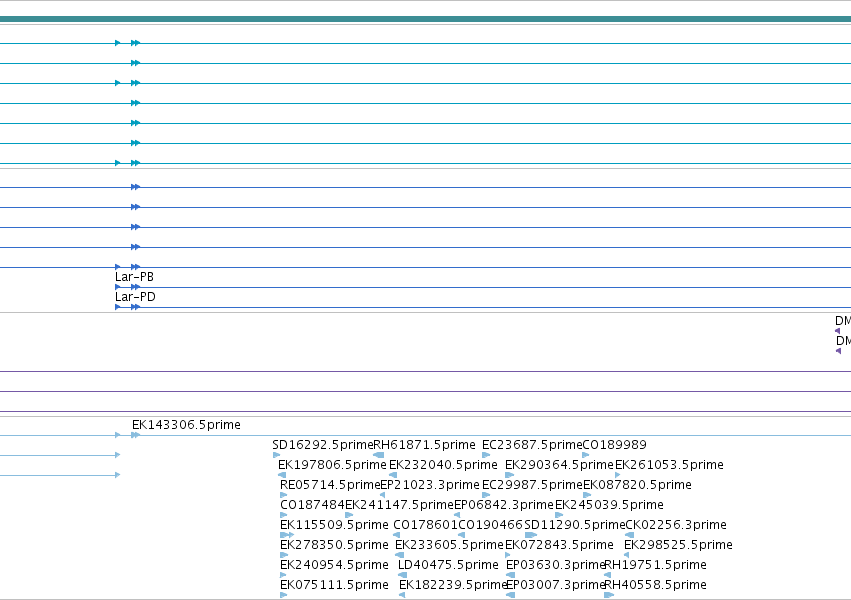Click the CO190466 feature label
Screen dimensions: 851x600
pyautogui.click(x=491, y=525)
